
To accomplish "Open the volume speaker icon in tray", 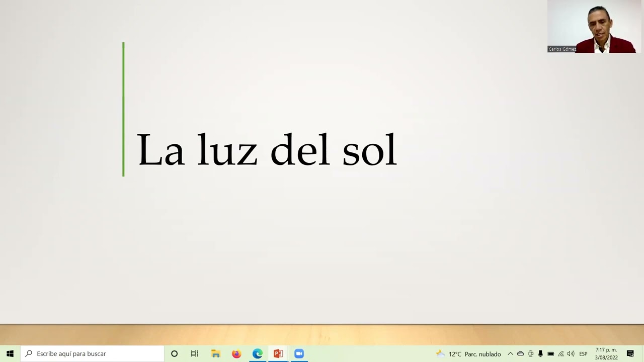I will point(571,354).
